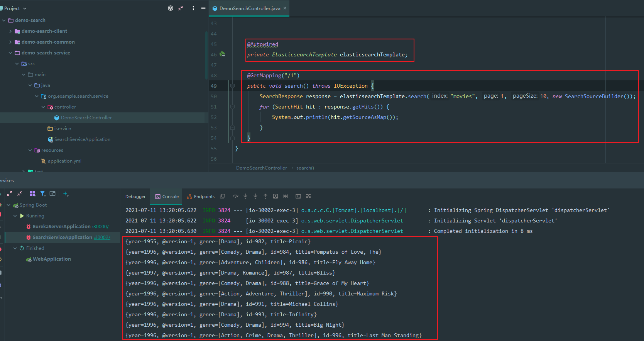Expand the demo-search-client module
This screenshot has width=644, height=341.
pyautogui.click(x=10, y=31)
